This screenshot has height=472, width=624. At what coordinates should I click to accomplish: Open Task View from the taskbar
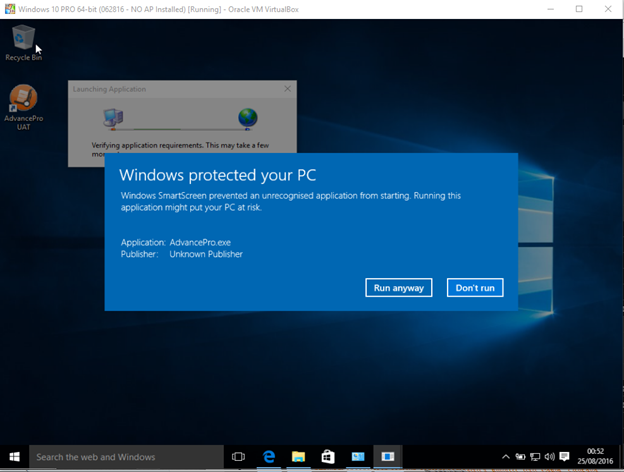238,457
